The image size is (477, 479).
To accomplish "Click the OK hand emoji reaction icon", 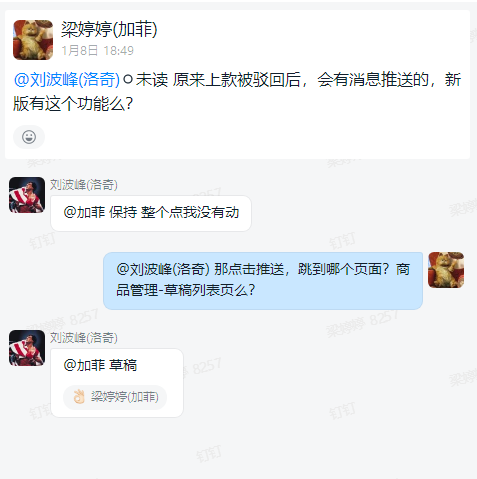I will click(x=79, y=397).
